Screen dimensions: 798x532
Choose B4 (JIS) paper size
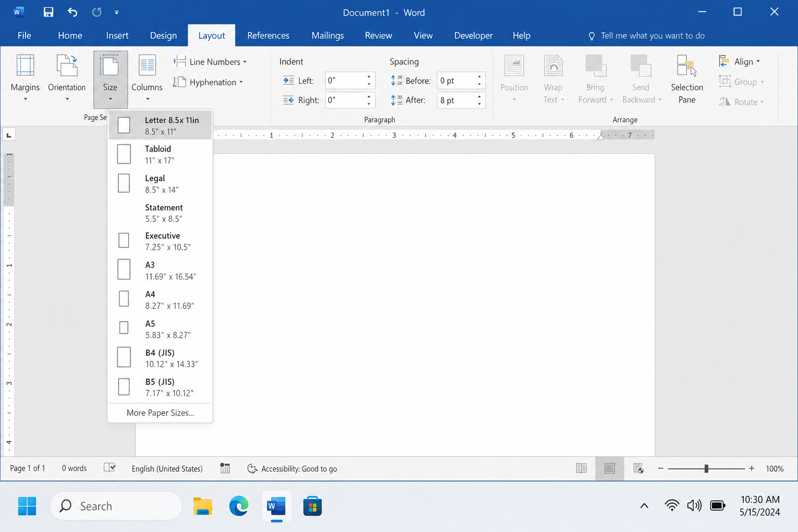[x=160, y=358]
